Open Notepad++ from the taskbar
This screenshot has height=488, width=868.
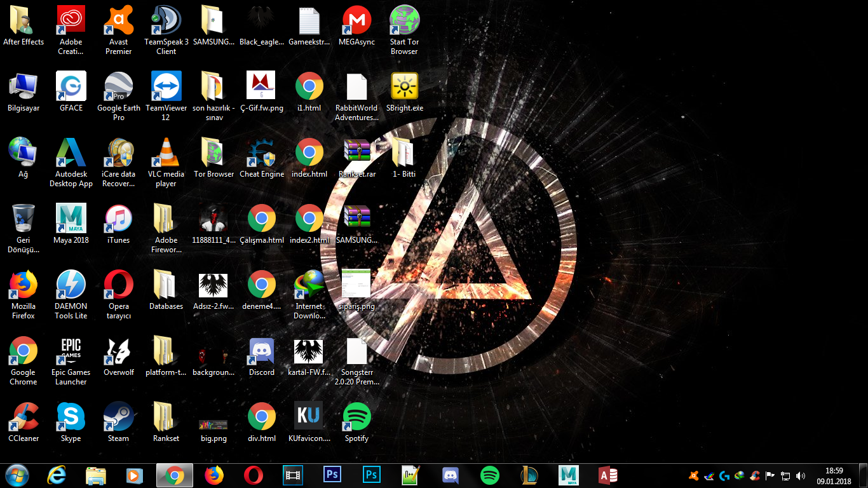(x=412, y=475)
